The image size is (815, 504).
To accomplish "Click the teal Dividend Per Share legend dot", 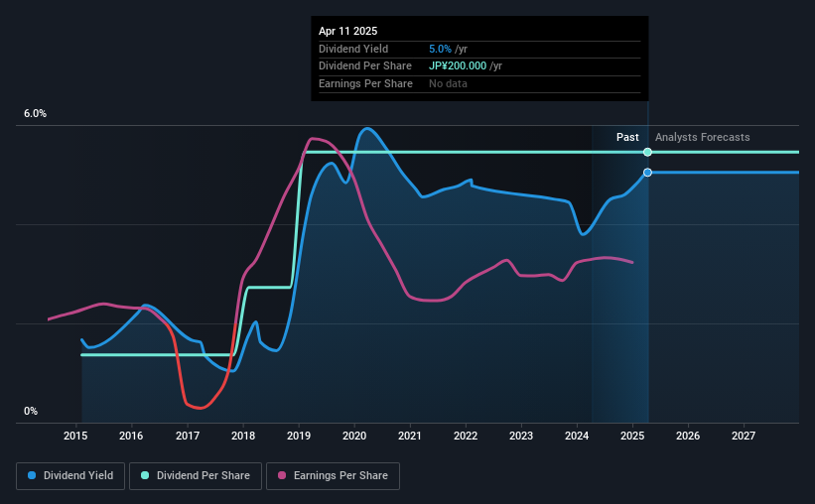I will (x=145, y=475).
